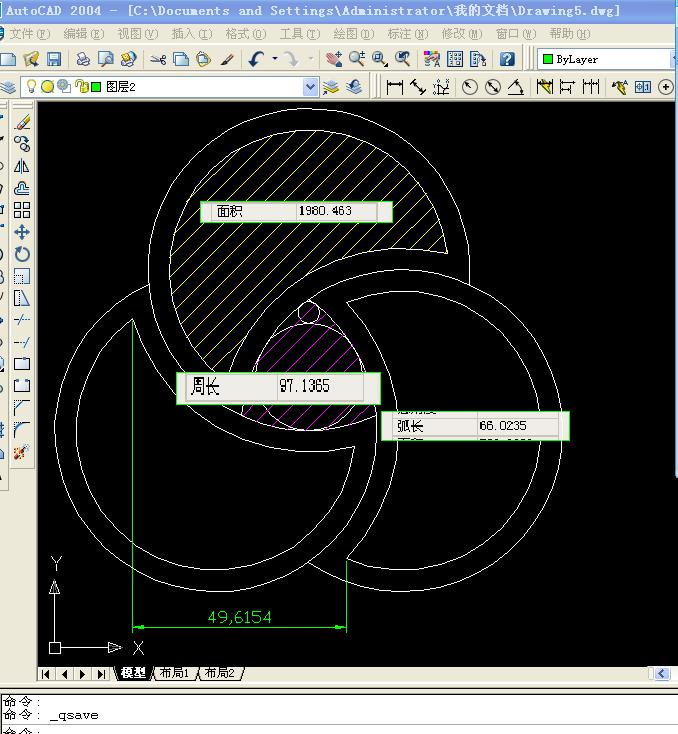Select the Erase tool in Modify toolbar
Viewport: 678px width, 734px height.
[x=22, y=123]
